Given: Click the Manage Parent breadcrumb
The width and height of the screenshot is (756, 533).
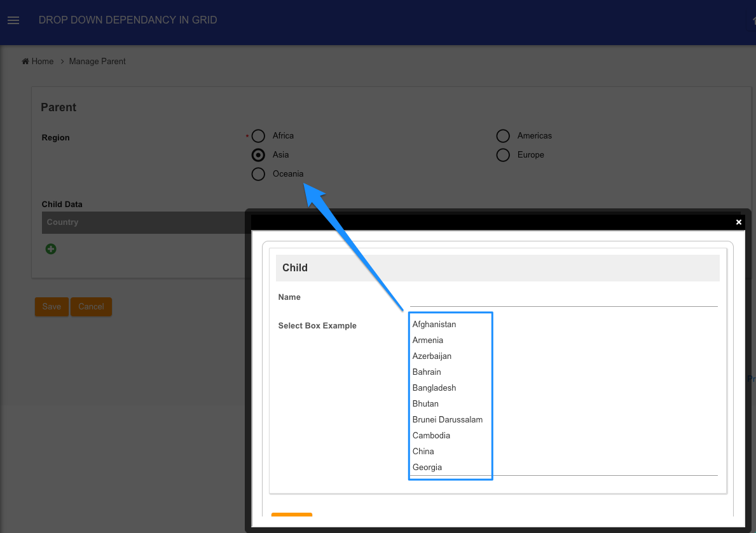Looking at the screenshot, I should pyautogui.click(x=97, y=61).
